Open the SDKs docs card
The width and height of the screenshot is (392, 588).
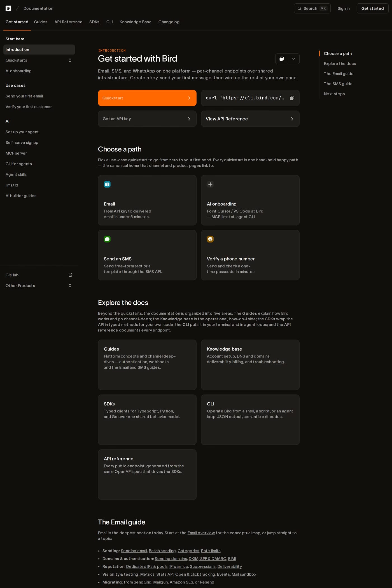147,420
